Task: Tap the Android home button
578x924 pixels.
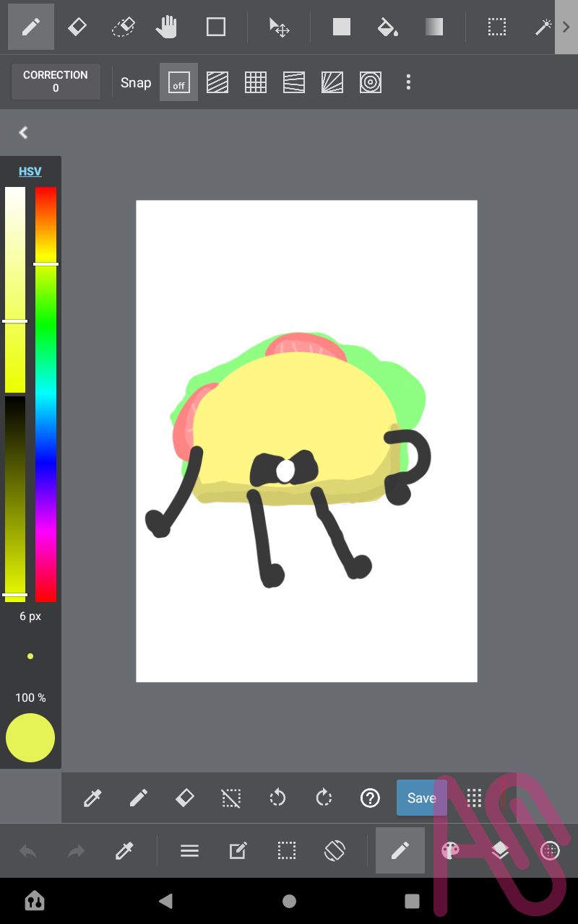Action: click(289, 901)
